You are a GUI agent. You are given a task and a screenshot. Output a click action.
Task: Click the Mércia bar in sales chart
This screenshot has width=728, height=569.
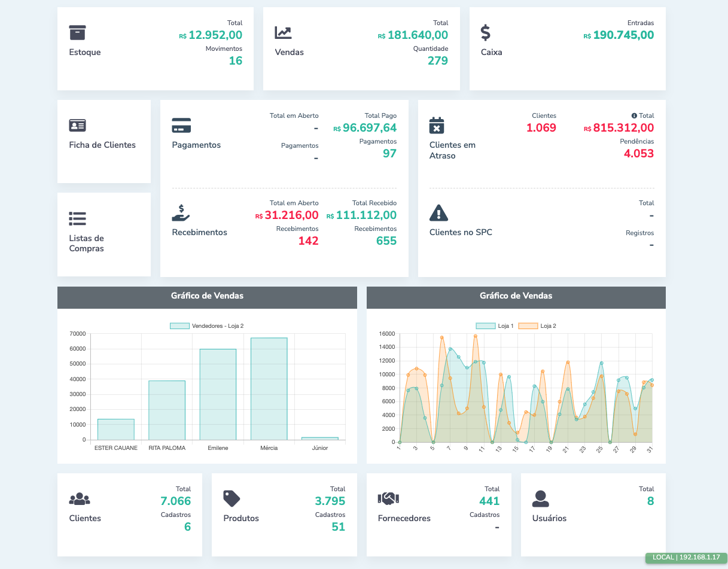point(269,389)
